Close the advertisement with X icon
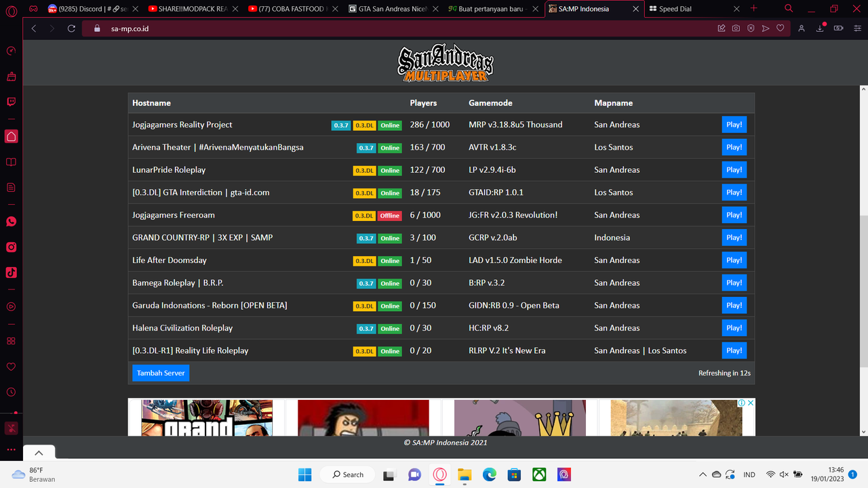Image resolution: width=868 pixels, height=488 pixels. [x=751, y=403]
